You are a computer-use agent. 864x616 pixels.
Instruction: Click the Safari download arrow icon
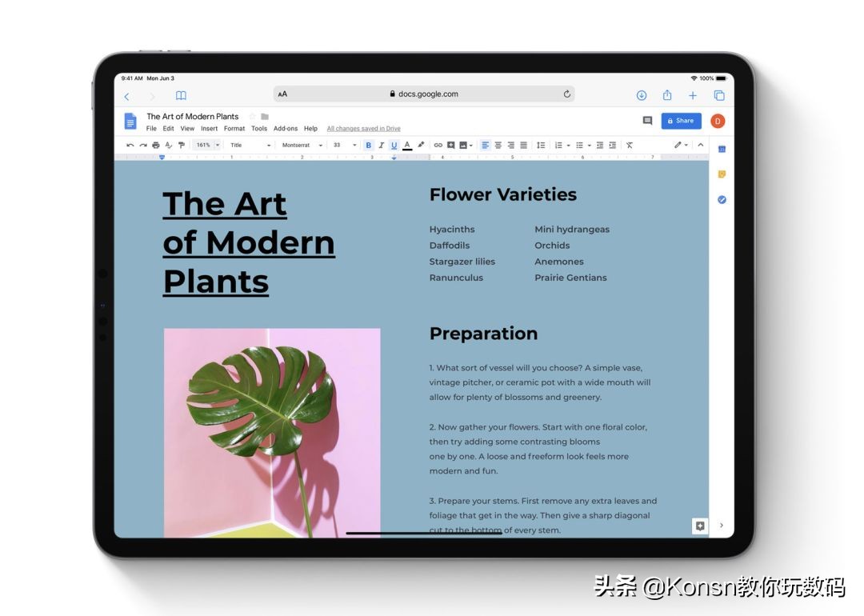click(642, 95)
